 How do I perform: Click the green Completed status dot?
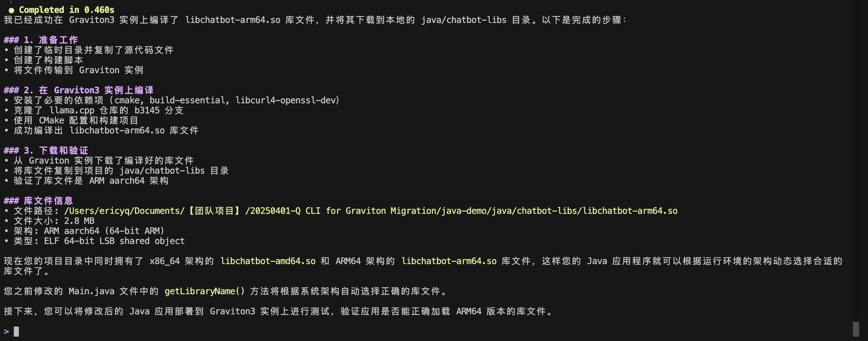(x=11, y=10)
